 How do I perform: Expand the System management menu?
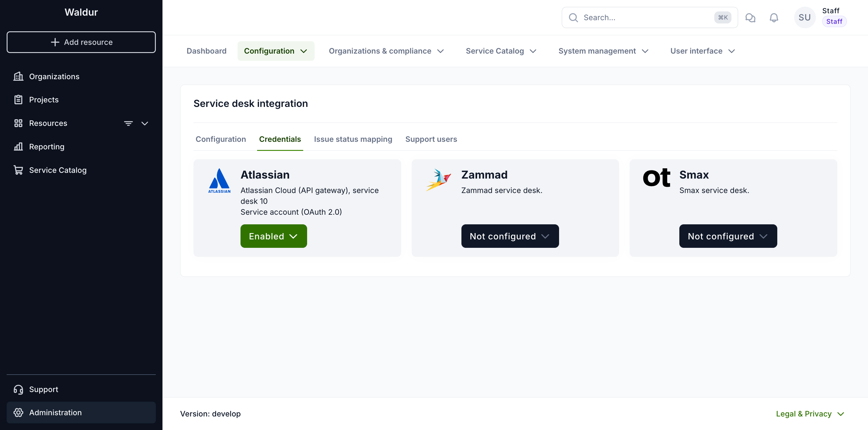pos(603,51)
